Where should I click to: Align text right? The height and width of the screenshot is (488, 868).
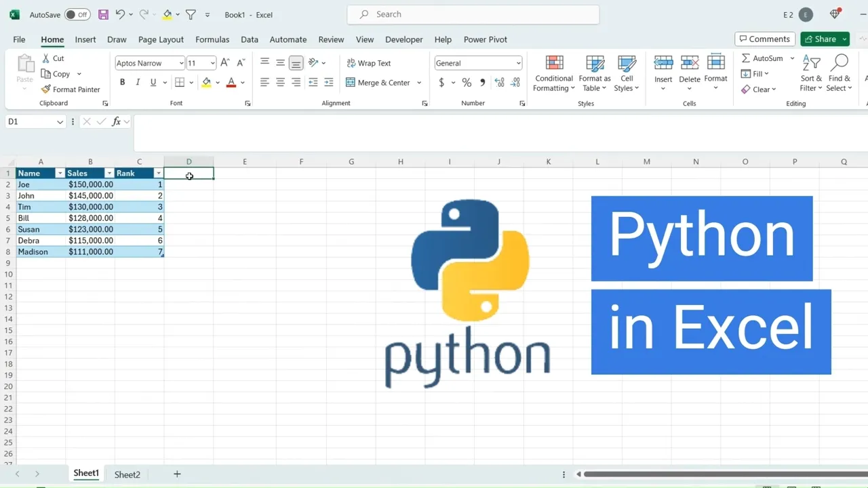tap(296, 83)
